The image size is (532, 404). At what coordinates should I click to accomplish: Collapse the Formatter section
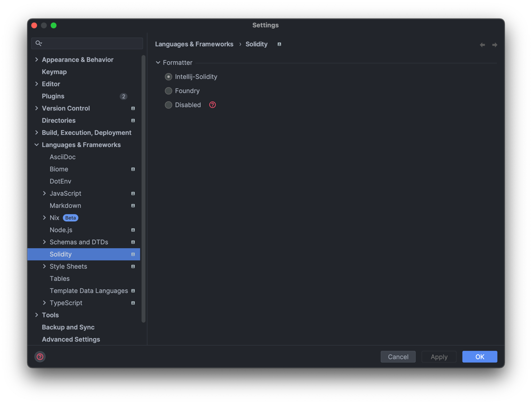pyautogui.click(x=158, y=63)
